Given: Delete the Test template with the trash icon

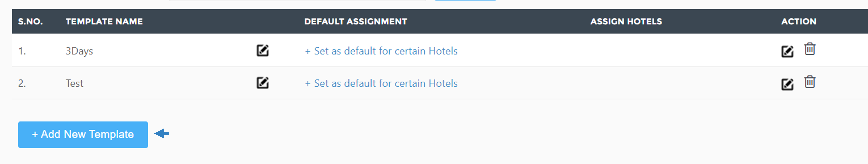Looking at the screenshot, I should pos(810,81).
